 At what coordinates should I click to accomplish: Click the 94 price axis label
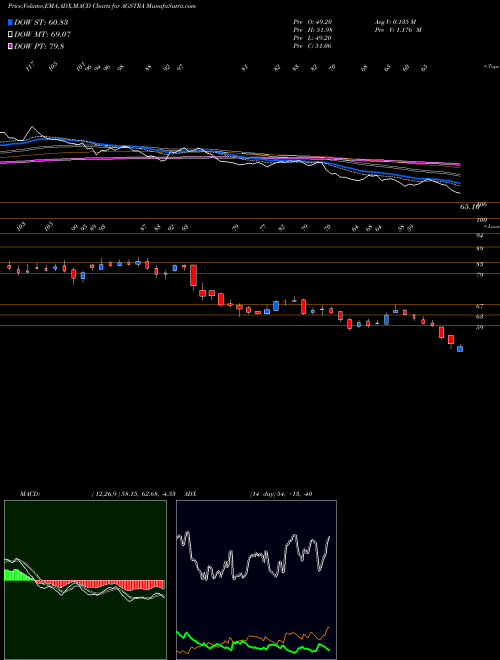[x=479, y=236]
